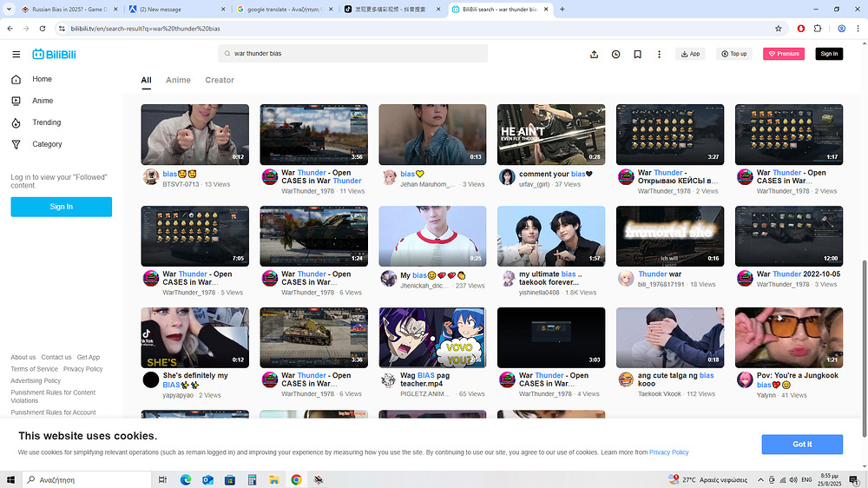Click BTSVT-0713 channel avatar

(150, 176)
